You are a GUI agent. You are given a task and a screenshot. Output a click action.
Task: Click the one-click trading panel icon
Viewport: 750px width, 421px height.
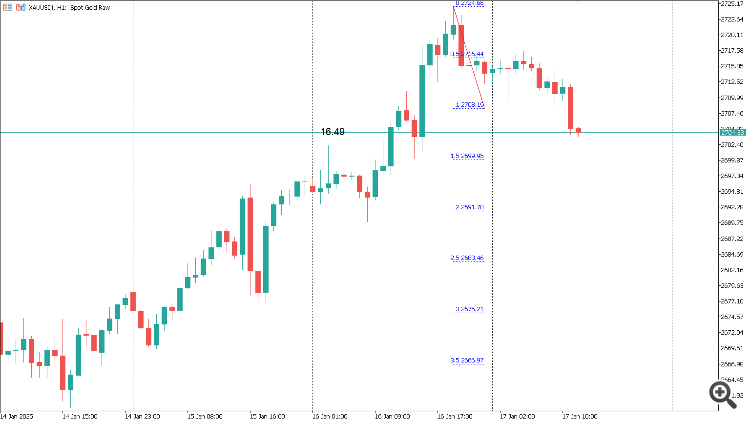tap(7, 7)
